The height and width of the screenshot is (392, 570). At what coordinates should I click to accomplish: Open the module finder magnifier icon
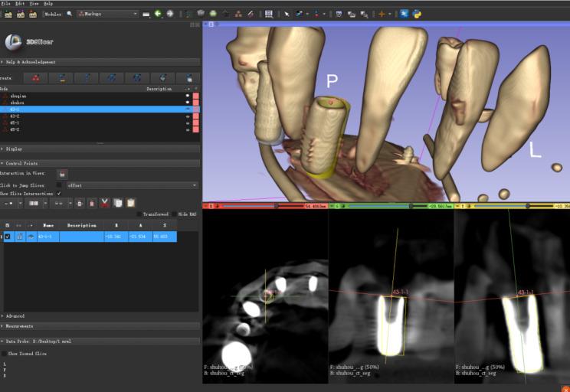click(x=70, y=14)
